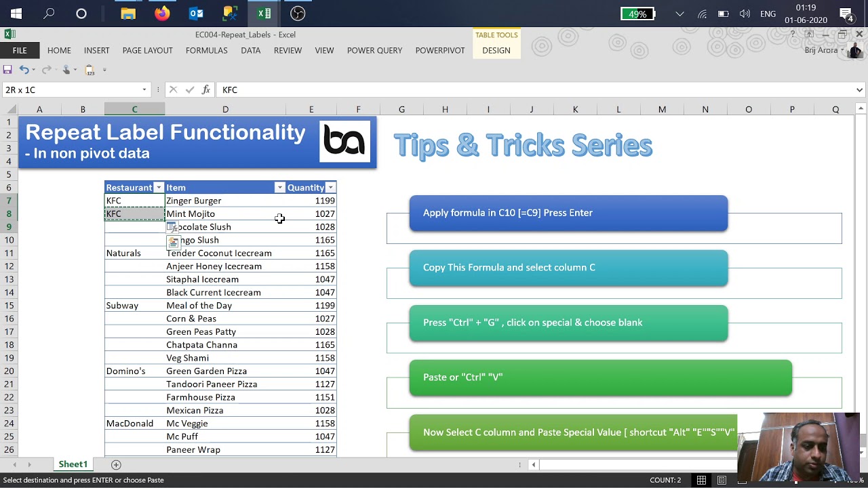This screenshot has width=868, height=488.
Task: Click the Cancel entry X icon
Action: (173, 89)
